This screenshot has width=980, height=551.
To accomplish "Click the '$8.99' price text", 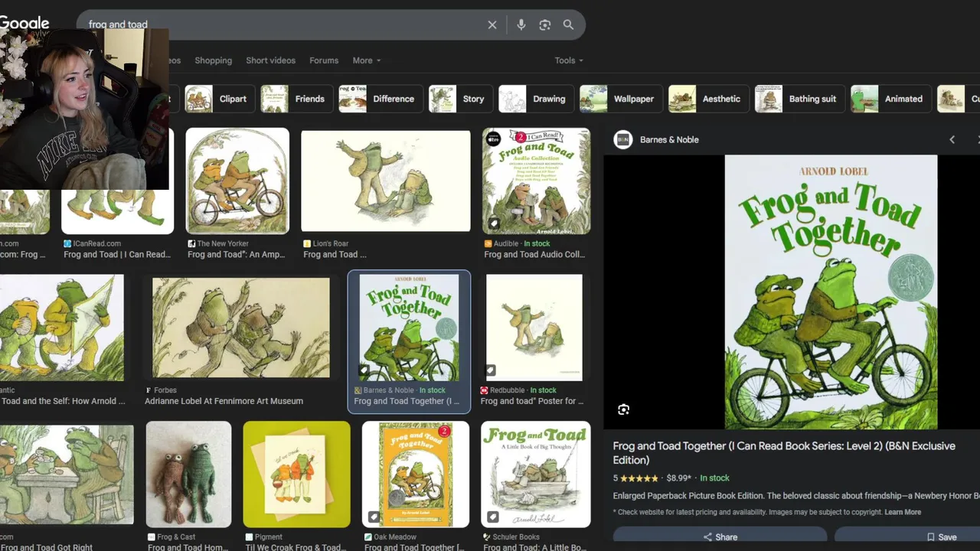I will (x=678, y=478).
